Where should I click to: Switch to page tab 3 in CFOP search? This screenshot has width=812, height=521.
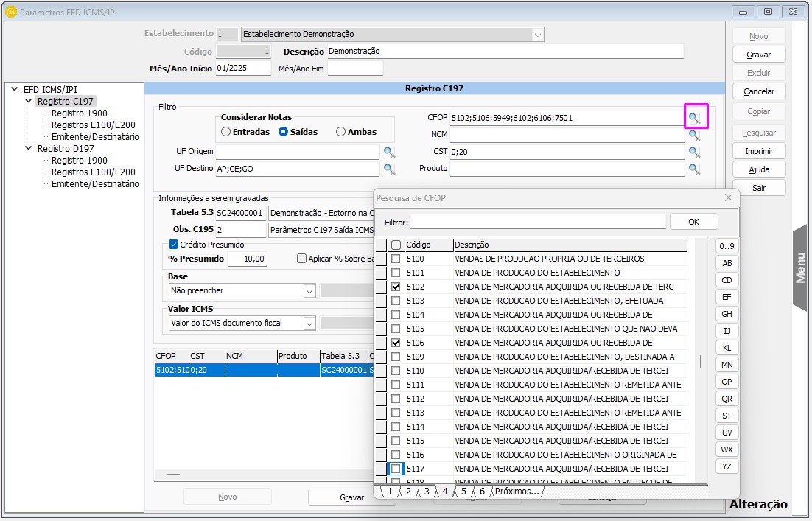(x=427, y=492)
